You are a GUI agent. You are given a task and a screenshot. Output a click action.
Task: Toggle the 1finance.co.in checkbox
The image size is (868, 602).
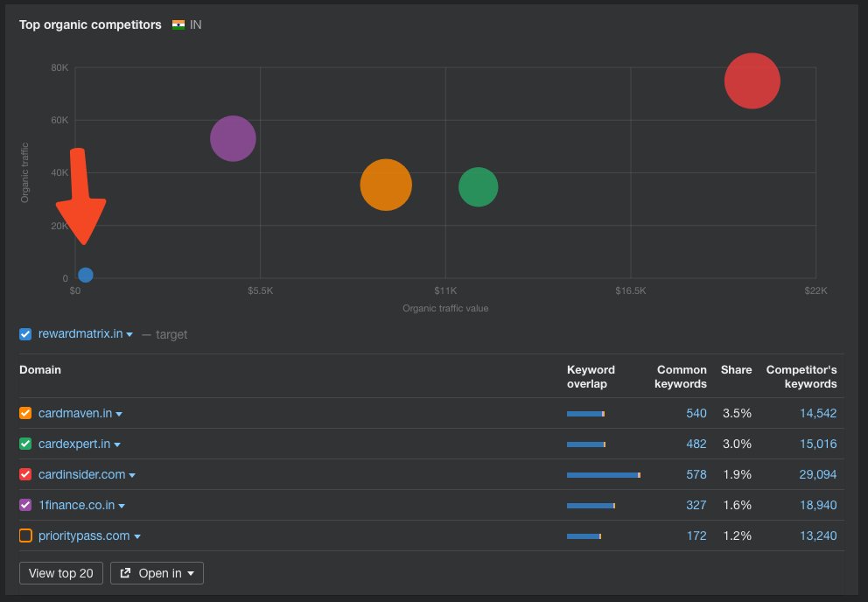coord(25,505)
